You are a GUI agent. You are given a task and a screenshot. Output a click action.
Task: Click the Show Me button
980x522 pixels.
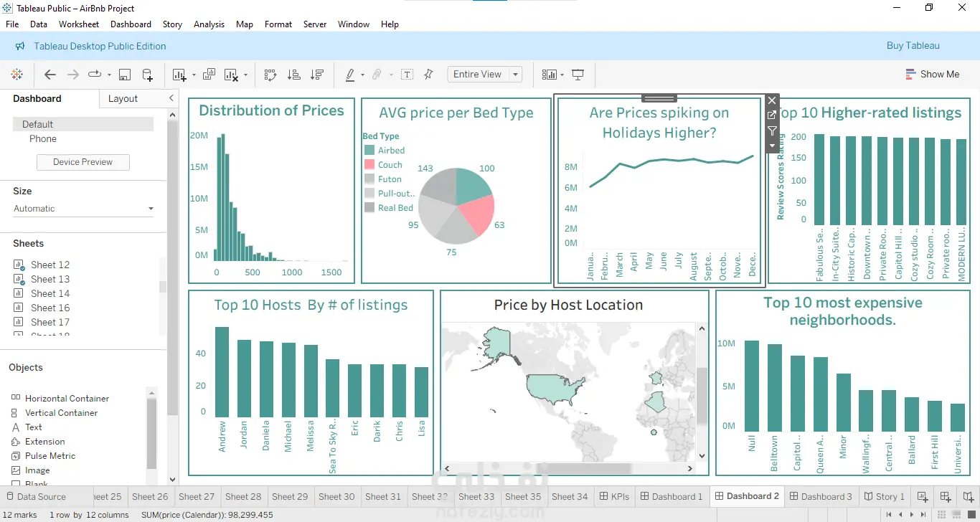click(x=932, y=74)
